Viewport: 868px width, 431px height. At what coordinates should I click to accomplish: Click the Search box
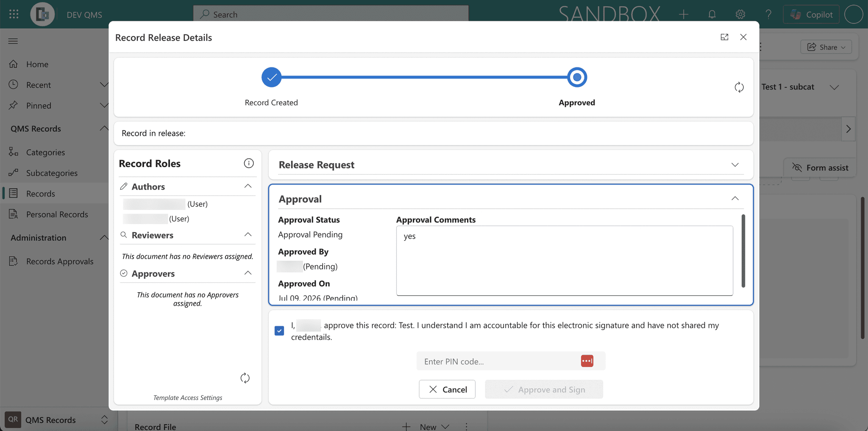click(331, 14)
